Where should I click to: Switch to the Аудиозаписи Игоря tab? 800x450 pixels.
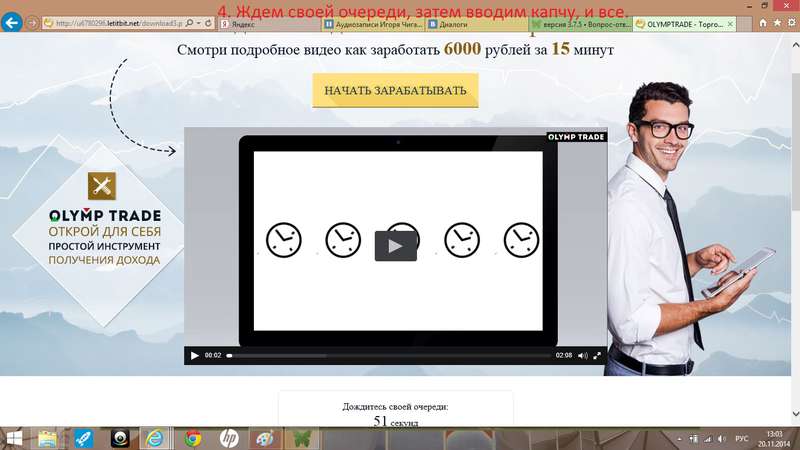373,24
